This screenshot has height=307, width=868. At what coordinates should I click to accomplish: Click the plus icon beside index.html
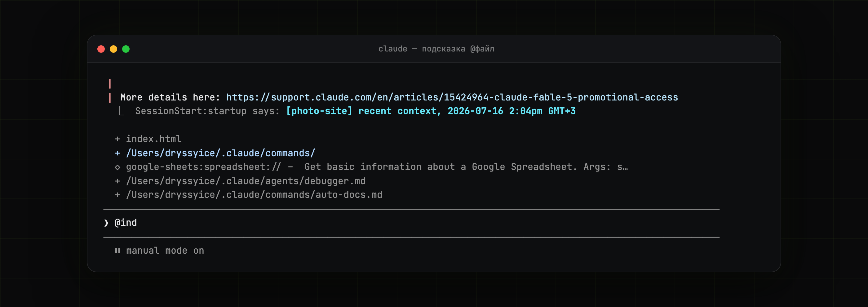117,139
